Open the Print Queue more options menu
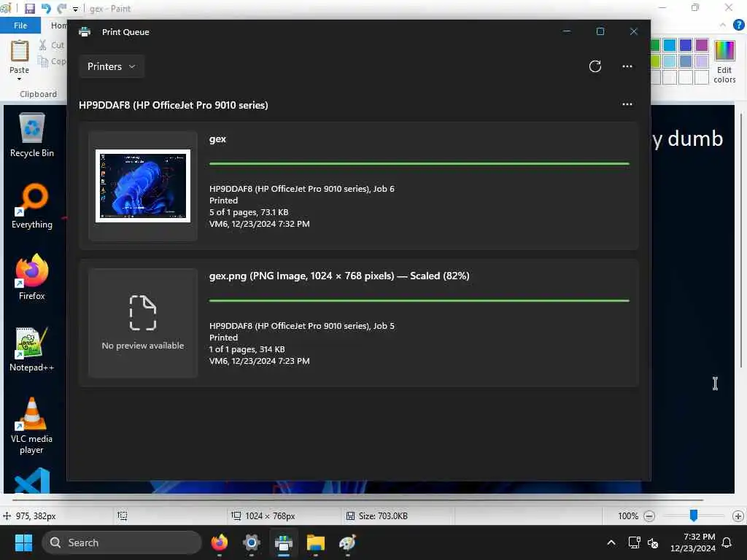This screenshot has width=747, height=560. (x=627, y=66)
